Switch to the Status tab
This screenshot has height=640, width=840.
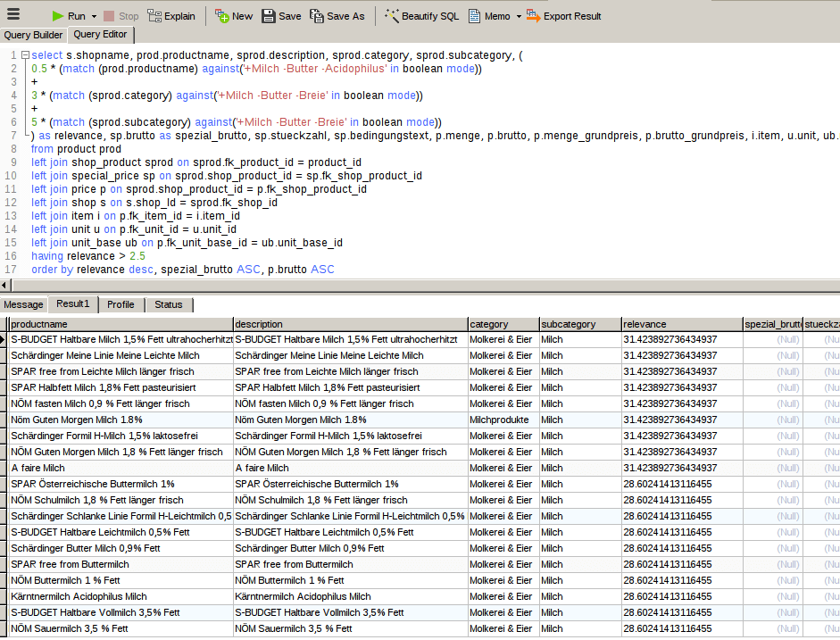[168, 305]
